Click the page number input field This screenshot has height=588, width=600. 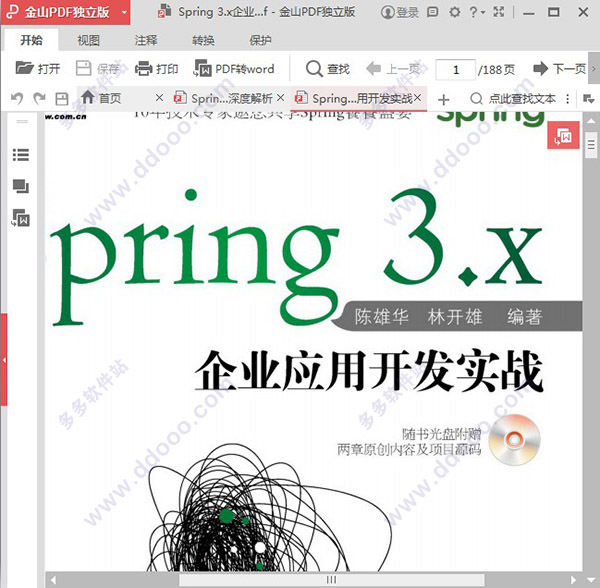[x=456, y=70]
